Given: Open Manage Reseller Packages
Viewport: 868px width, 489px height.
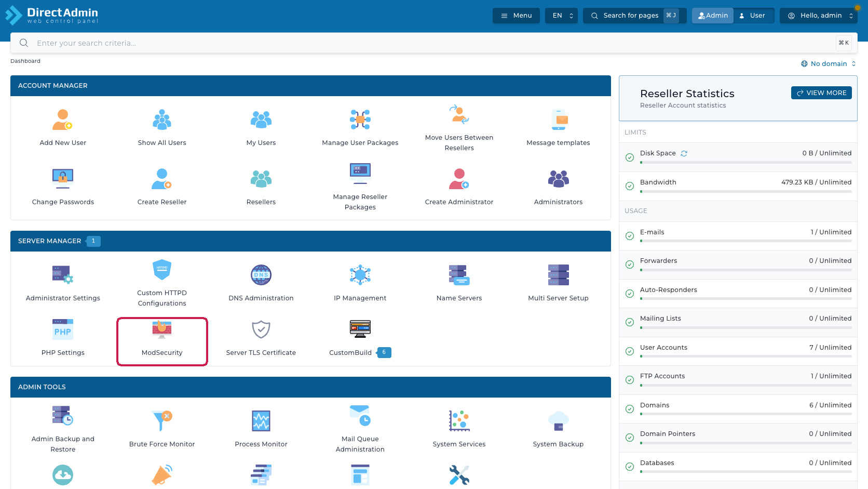Looking at the screenshot, I should point(360,188).
